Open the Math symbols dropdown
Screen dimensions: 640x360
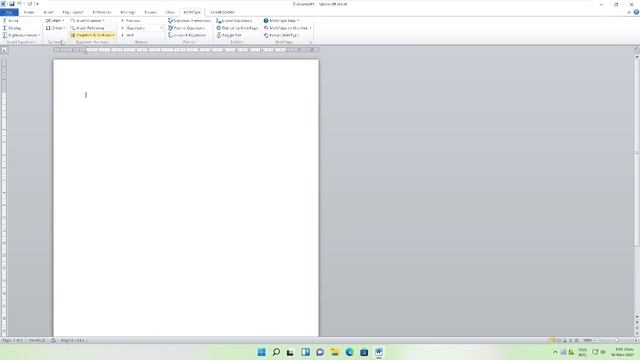click(x=55, y=20)
